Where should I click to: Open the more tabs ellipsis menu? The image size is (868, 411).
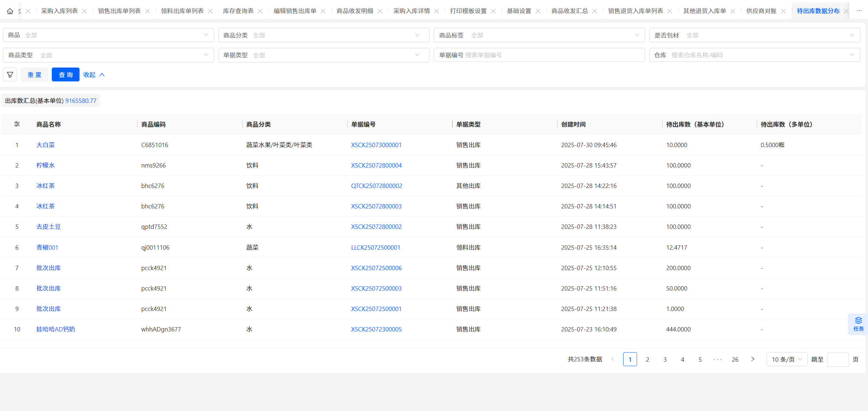(859, 11)
